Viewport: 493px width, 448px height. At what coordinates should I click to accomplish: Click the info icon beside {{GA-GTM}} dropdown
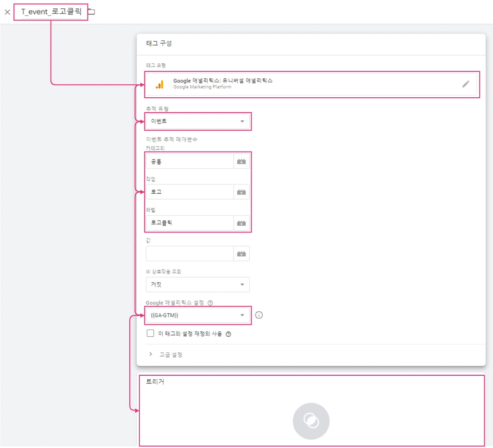point(259,315)
